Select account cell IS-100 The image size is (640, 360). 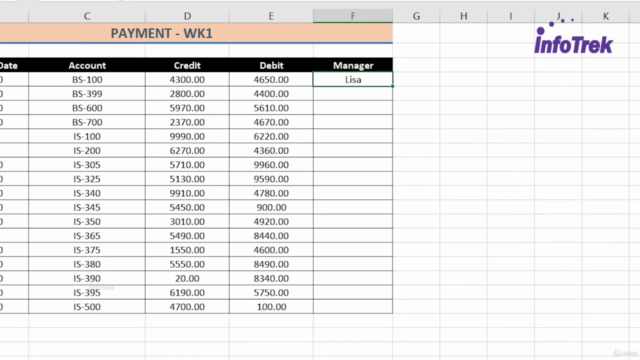[87, 136]
